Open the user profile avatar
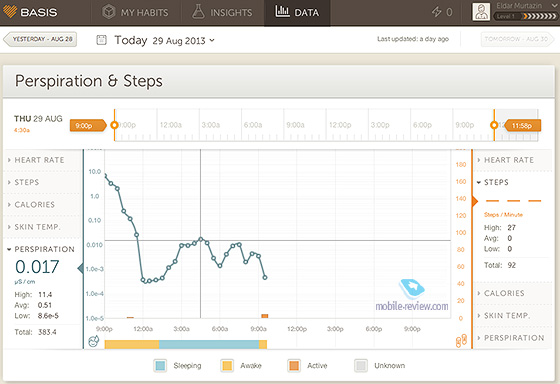This screenshot has height=384, width=560. 481,12
